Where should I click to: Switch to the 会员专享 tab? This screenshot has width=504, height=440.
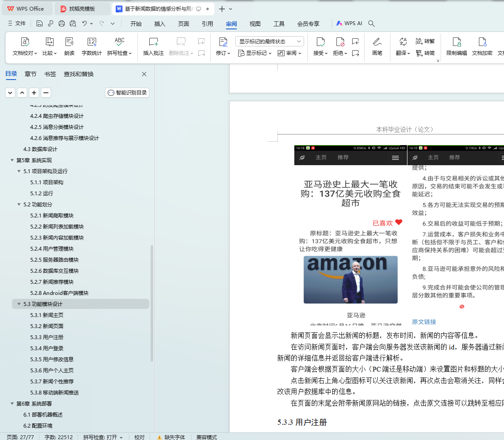tap(308, 23)
